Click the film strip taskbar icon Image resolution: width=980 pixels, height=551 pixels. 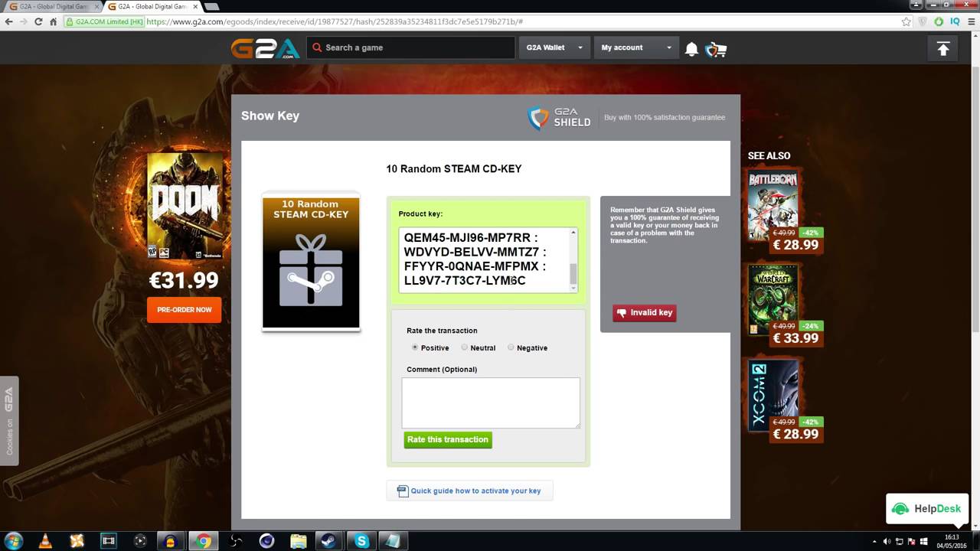pyautogui.click(x=109, y=541)
